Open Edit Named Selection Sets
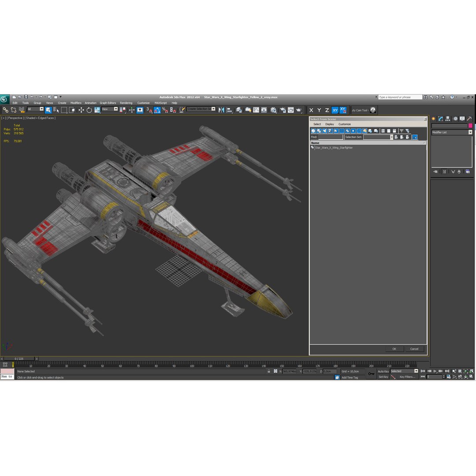 tap(182, 110)
